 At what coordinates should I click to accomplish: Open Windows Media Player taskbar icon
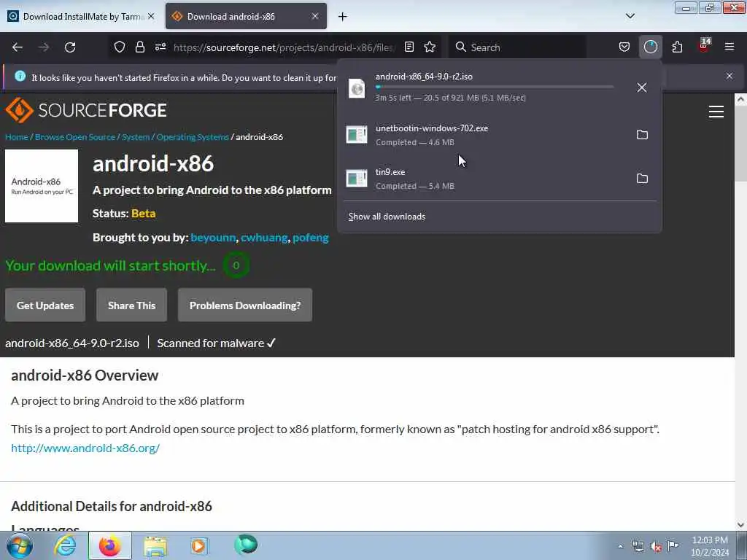tap(199, 545)
